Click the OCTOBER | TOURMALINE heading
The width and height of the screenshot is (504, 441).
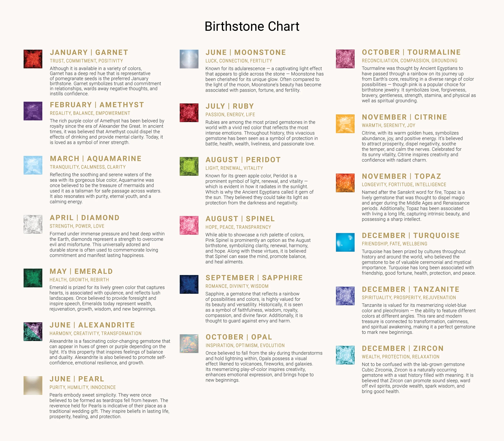pyautogui.click(x=411, y=52)
